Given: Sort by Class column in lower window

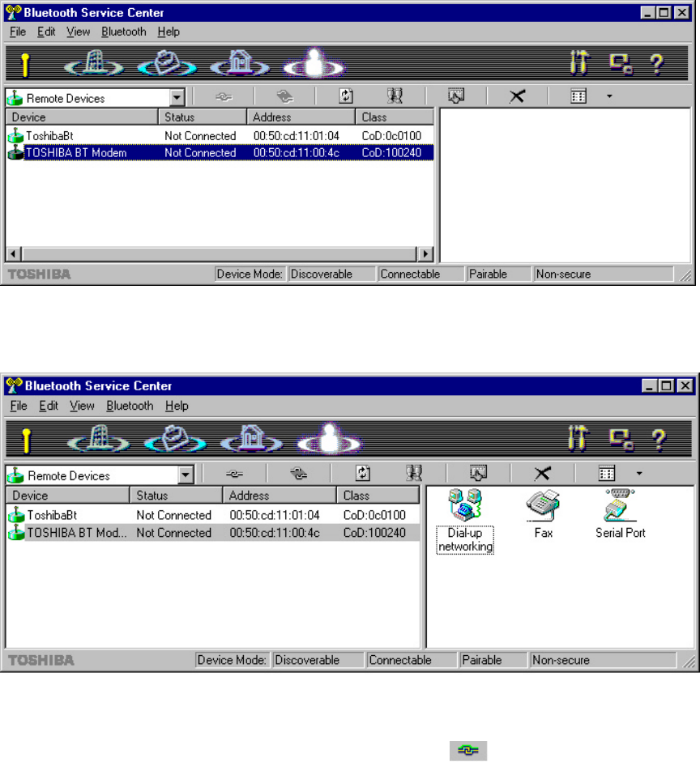Looking at the screenshot, I should [378, 496].
